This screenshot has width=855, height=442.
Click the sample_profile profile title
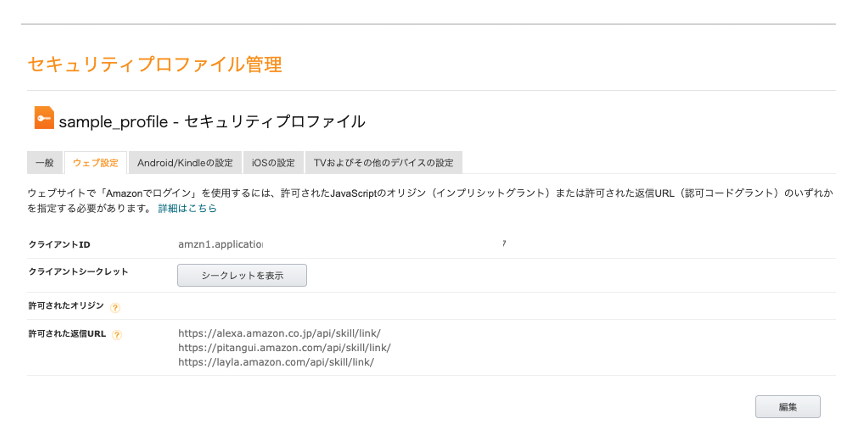[x=212, y=121]
